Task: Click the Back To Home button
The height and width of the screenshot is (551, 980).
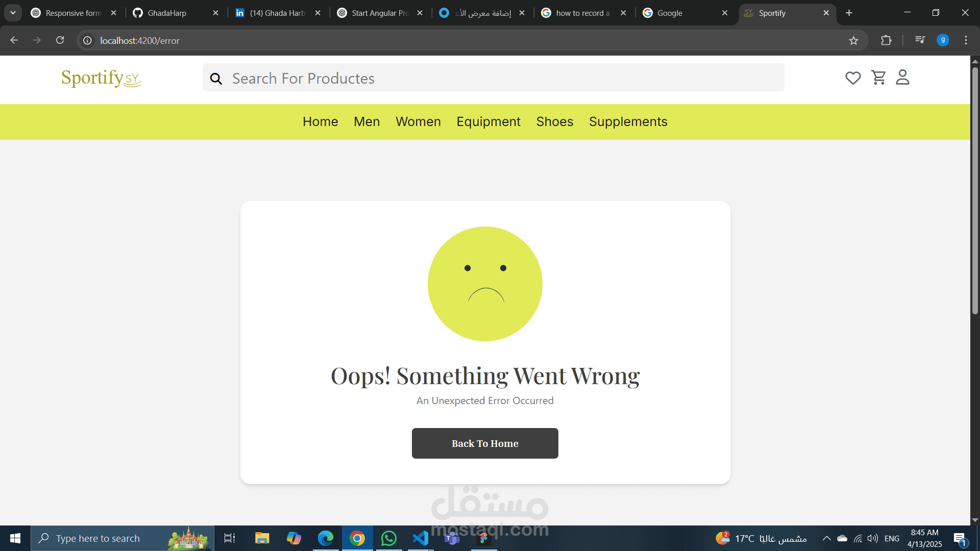Action: click(484, 443)
